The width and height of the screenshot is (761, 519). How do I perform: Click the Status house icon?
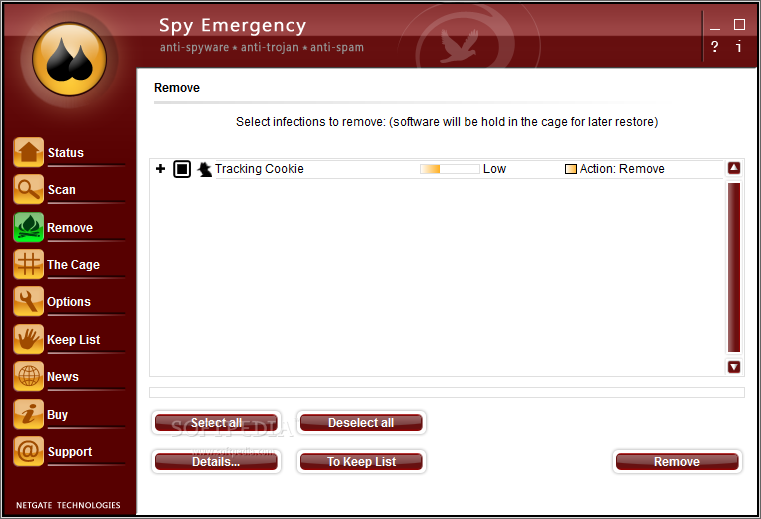click(x=29, y=152)
